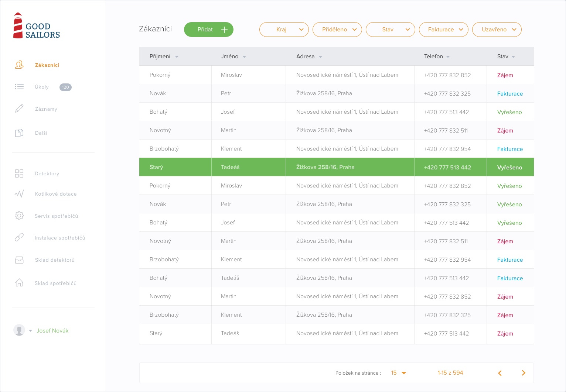Go to previous page arrow
This screenshot has height=392, width=566.
click(500, 373)
